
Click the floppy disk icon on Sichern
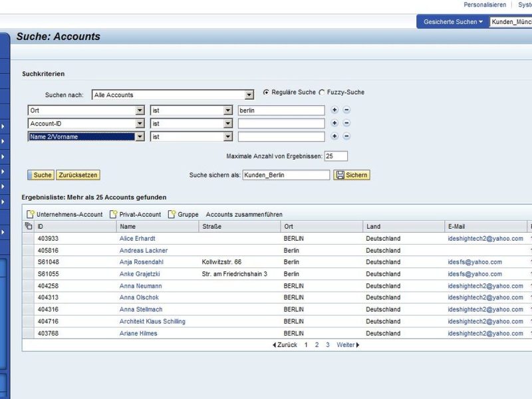[x=340, y=175]
